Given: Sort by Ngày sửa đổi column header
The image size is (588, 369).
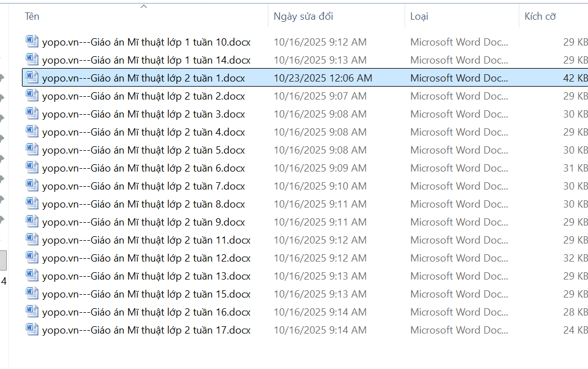Looking at the screenshot, I should coord(303,16).
